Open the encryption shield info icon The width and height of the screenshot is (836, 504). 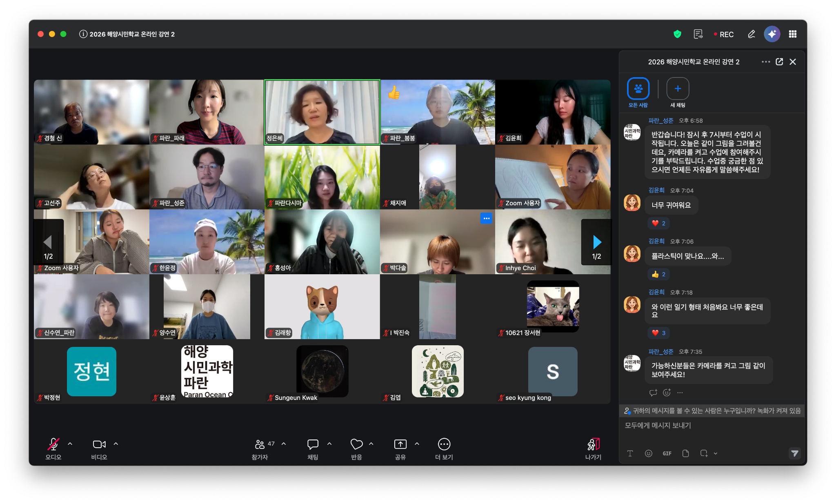click(677, 34)
